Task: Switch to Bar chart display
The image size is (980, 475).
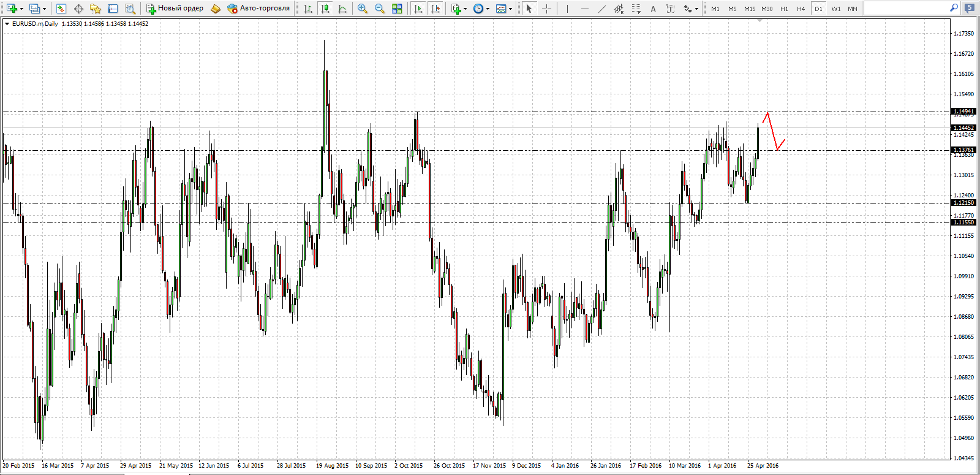Action: click(x=308, y=9)
